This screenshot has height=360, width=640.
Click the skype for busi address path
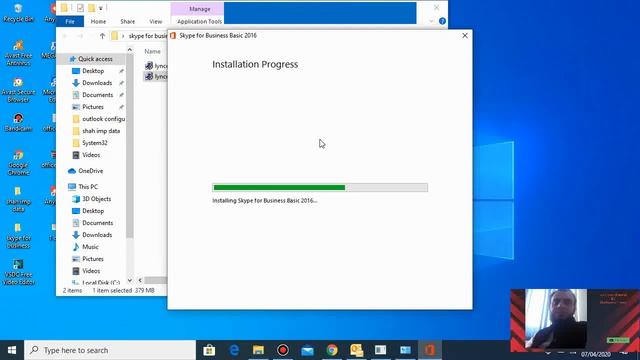tap(148, 36)
